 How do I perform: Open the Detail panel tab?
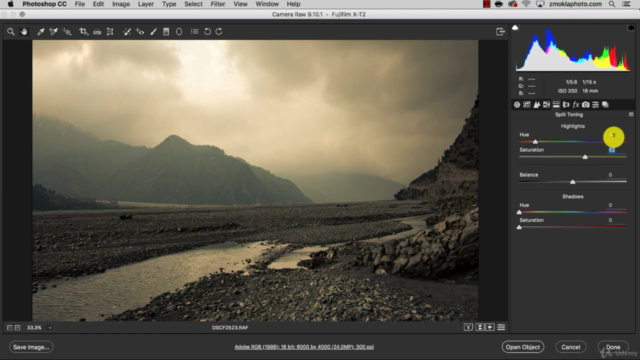click(x=536, y=104)
